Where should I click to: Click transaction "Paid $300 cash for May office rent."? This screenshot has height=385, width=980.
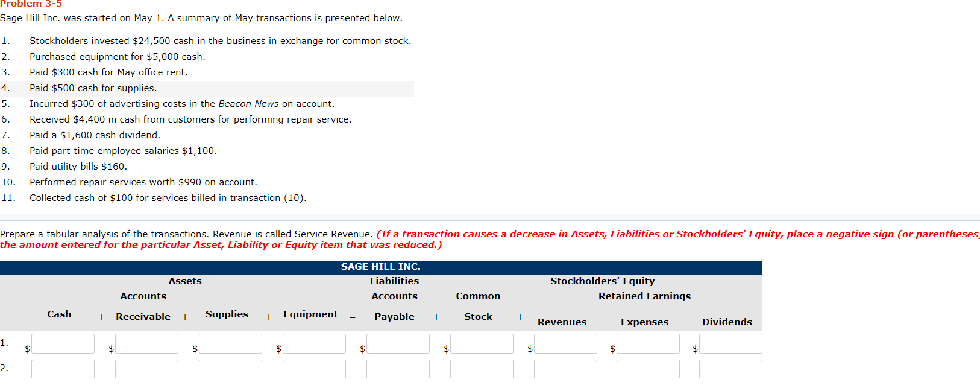click(x=108, y=72)
